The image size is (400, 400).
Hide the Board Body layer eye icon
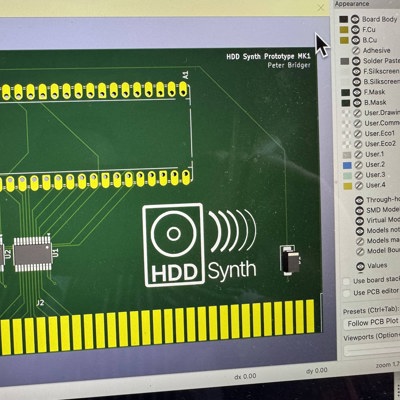(x=355, y=19)
